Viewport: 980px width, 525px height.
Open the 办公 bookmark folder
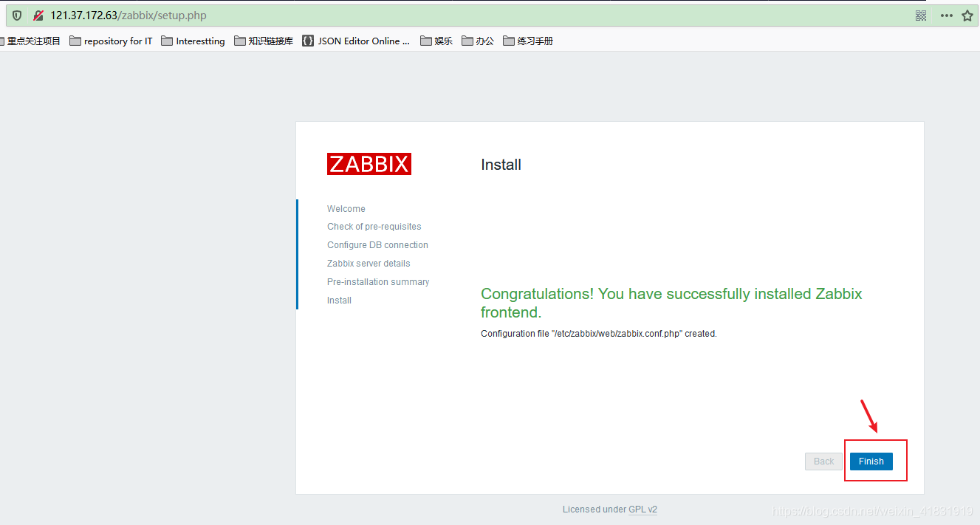click(x=478, y=41)
